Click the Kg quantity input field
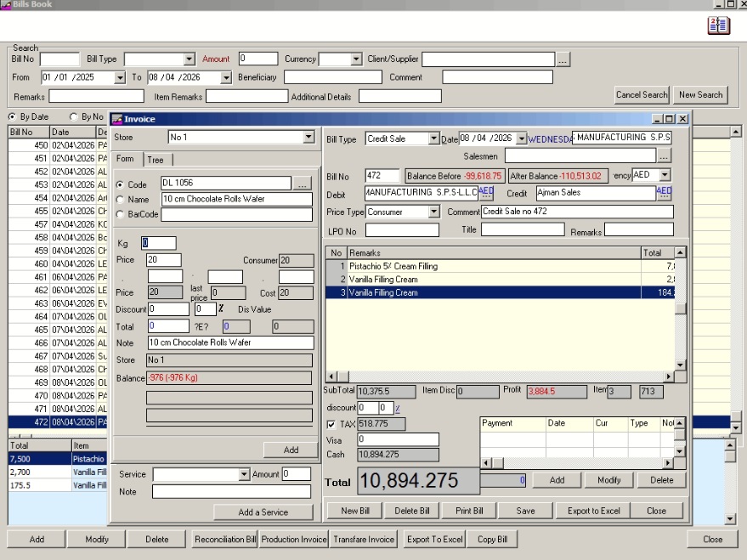Viewport: 747px width, 560px height. pyautogui.click(x=159, y=243)
